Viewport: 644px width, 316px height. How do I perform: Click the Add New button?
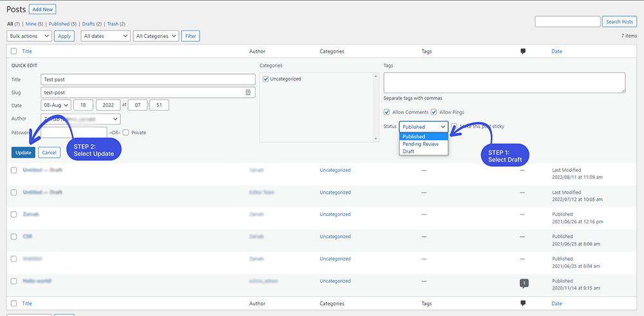point(43,9)
